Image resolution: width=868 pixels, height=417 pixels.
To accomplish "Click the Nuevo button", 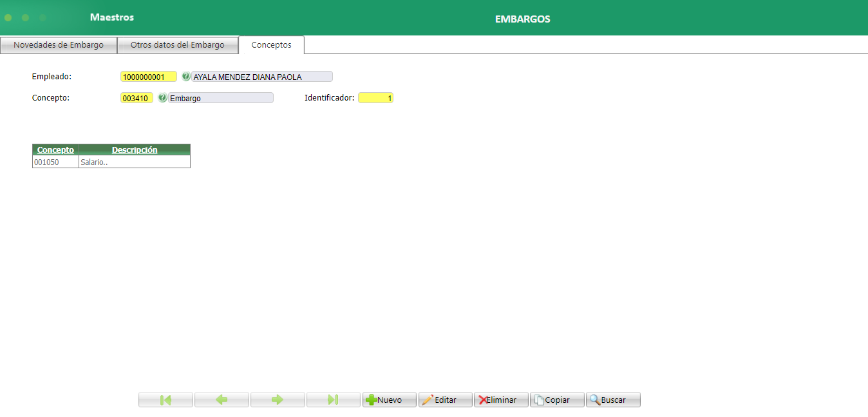I will coord(390,400).
